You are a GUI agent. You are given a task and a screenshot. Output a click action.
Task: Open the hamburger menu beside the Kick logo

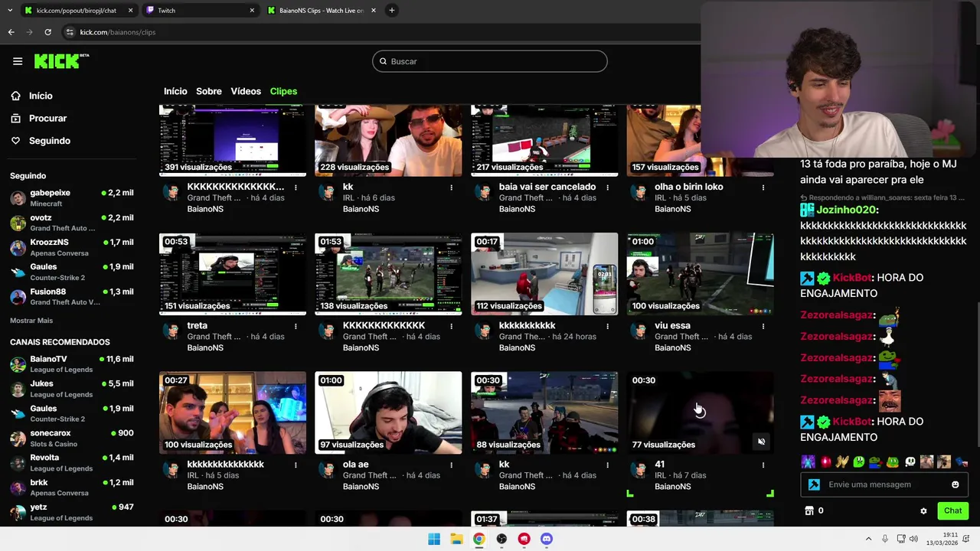(18, 61)
